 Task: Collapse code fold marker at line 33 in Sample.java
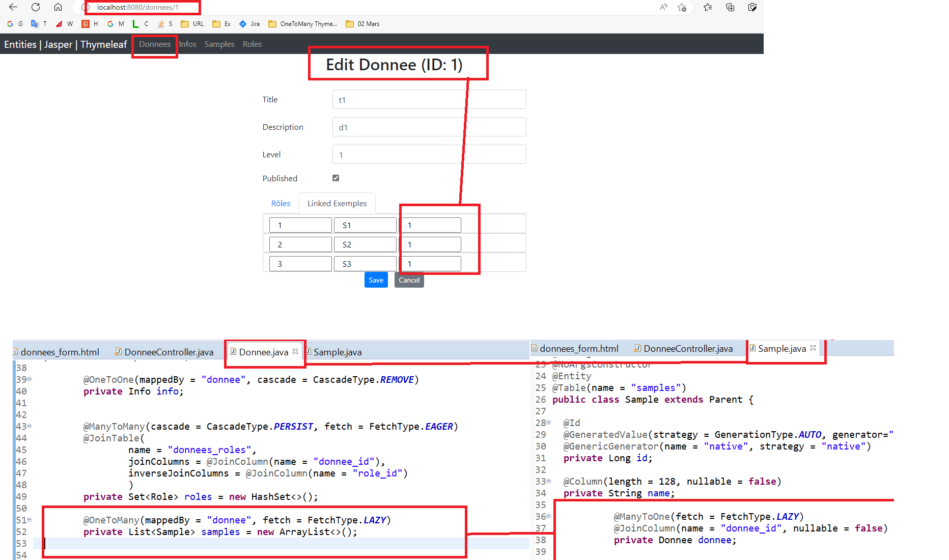click(549, 481)
